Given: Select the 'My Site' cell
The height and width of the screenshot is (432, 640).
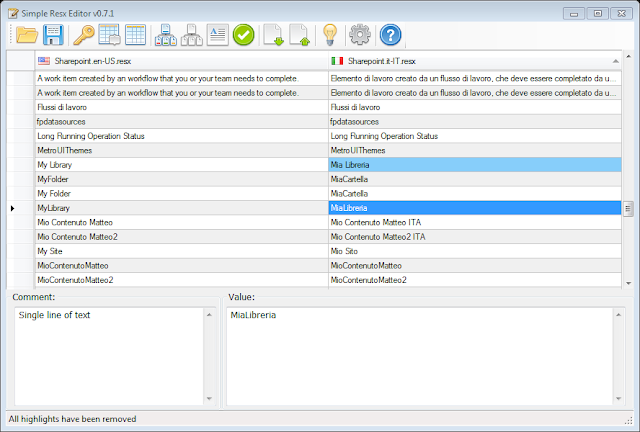Looking at the screenshot, I should 181,251.
